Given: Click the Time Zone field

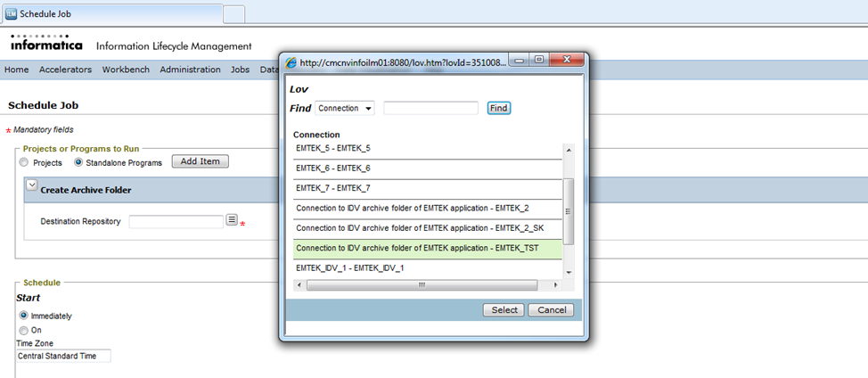Looking at the screenshot, I should (x=63, y=357).
